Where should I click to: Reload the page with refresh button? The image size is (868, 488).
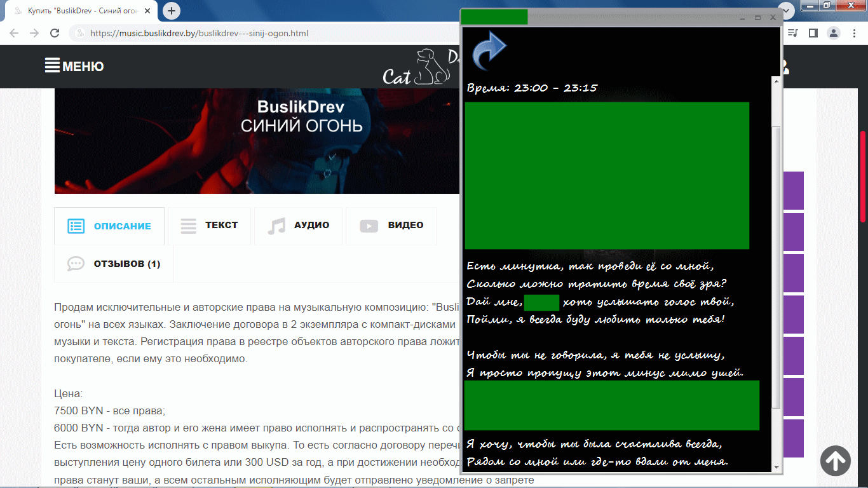click(55, 33)
